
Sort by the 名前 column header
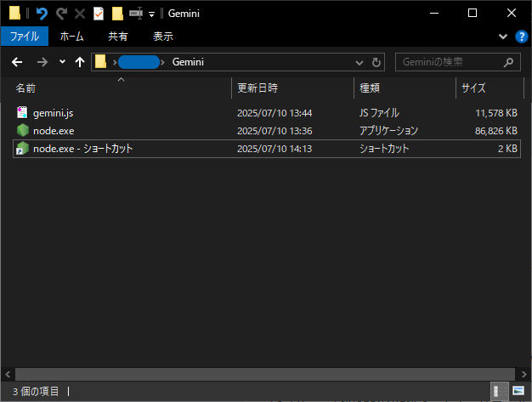coord(122,88)
